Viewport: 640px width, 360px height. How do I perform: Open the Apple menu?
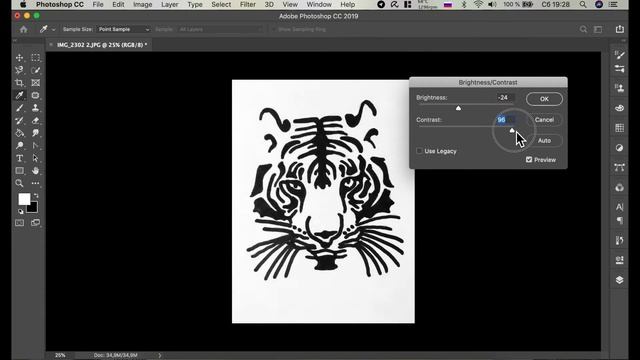tap(23, 4)
